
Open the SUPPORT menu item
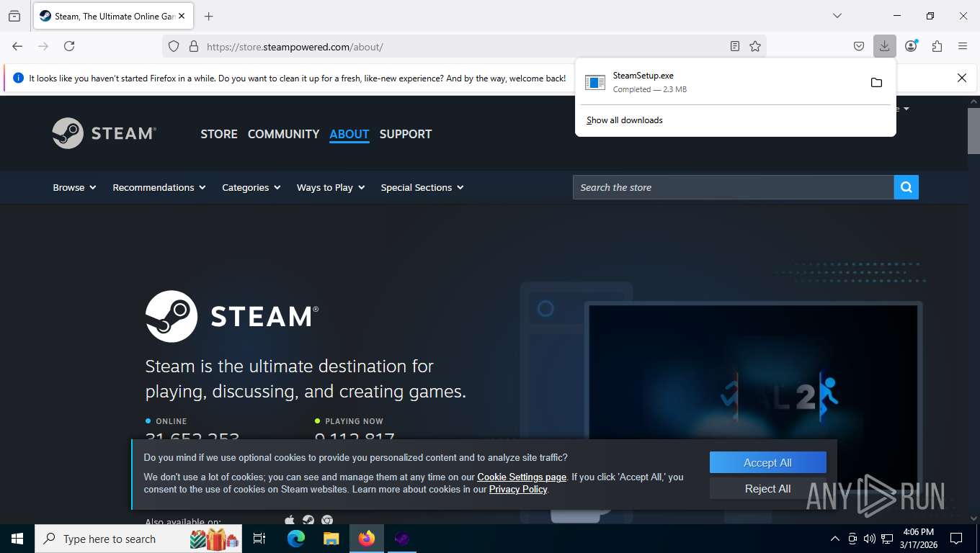(x=406, y=134)
